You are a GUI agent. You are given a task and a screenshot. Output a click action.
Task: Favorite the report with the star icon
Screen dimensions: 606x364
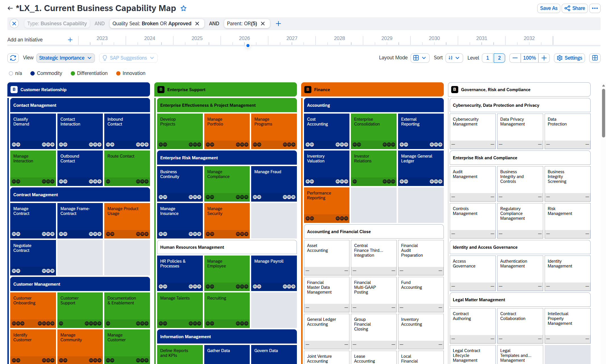pos(184,8)
